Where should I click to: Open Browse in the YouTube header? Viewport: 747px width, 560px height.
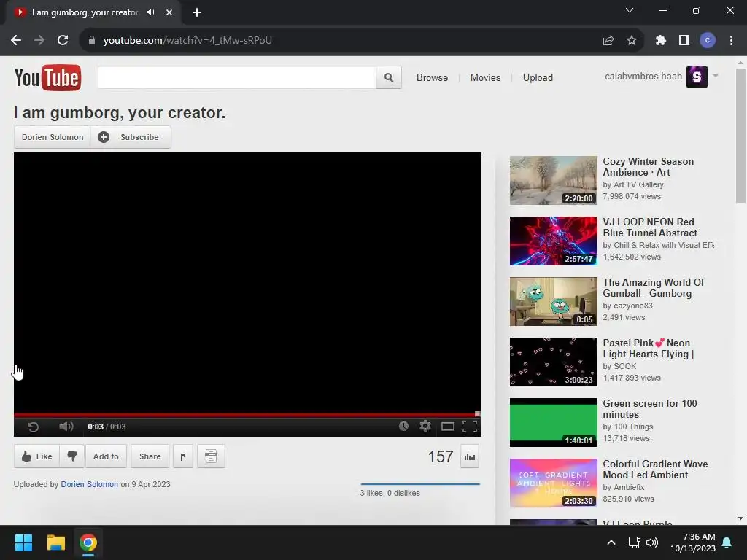point(432,77)
